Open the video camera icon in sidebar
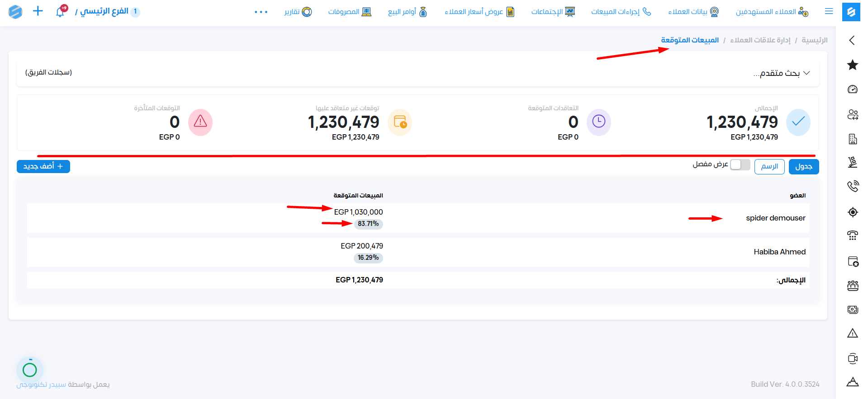 tap(853, 358)
